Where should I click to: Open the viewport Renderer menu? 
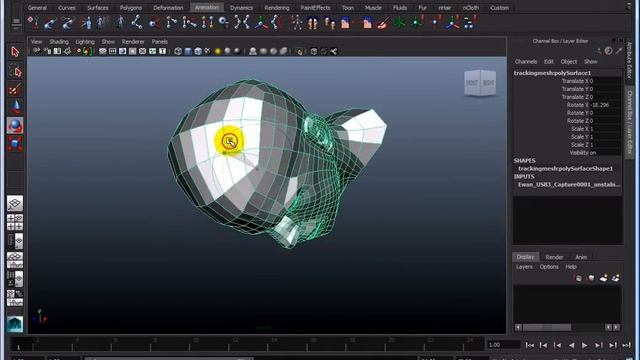[x=133, y=42]
